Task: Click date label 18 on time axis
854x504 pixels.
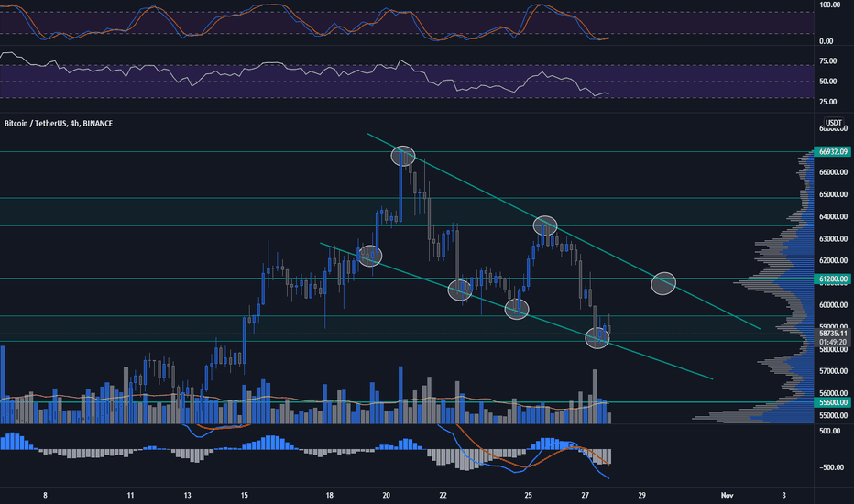Action: click(330, 495)
